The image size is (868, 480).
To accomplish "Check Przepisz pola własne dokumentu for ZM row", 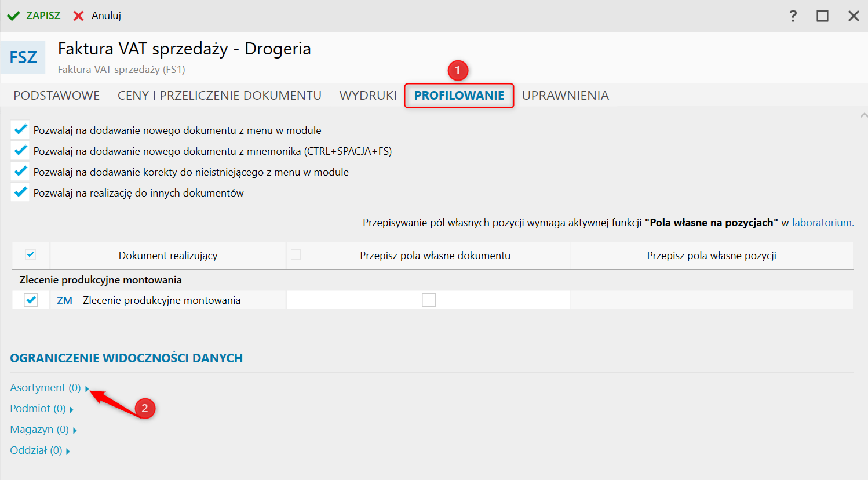I will [x=429, y=300].
